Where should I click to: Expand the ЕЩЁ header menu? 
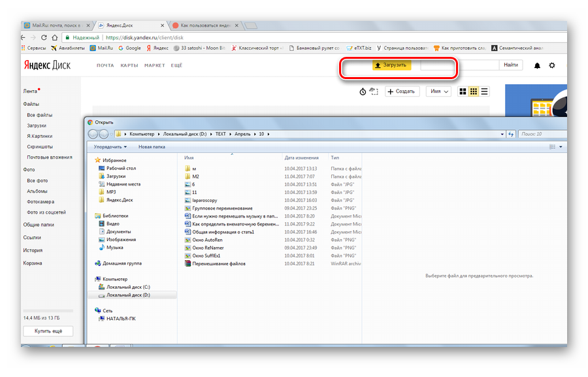176,65
